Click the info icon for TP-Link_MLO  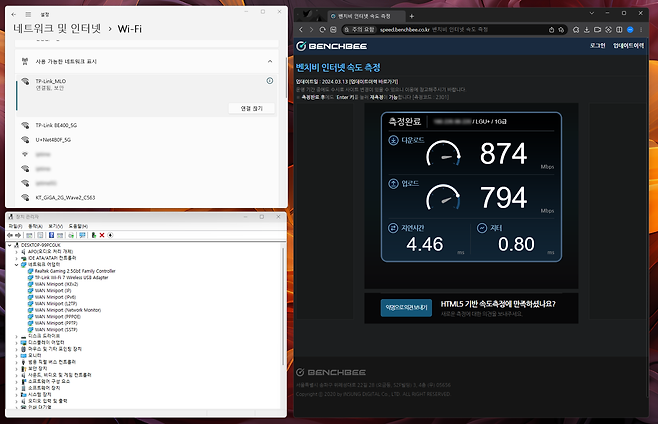[270, 80]
